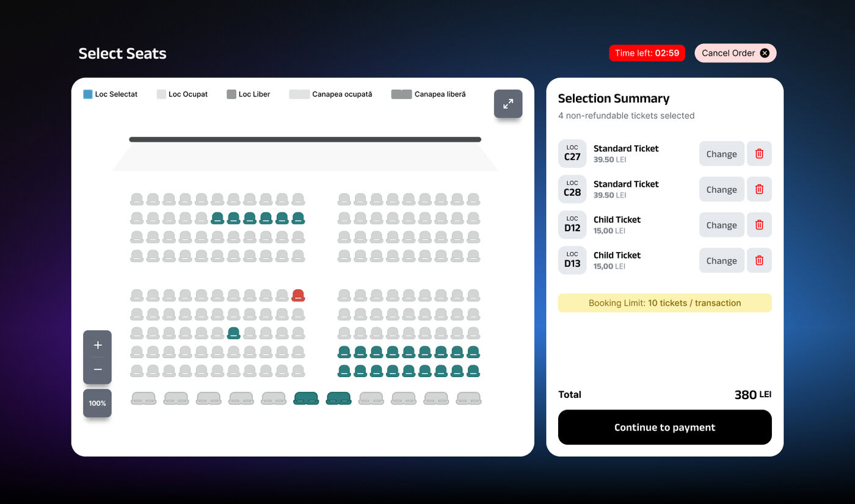855x504 pixels.
Task: Cancel the order
Action: click(x=735, y=53)
